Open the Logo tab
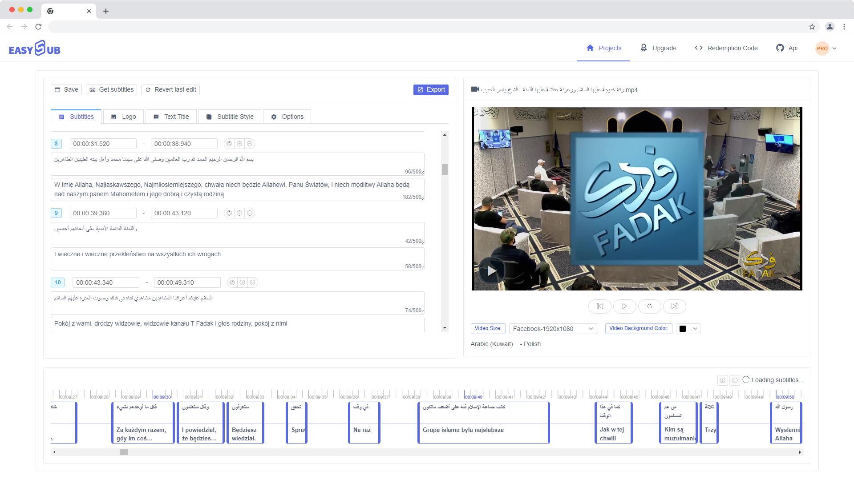854x504 pixels. pyautogui.click(x=123, y=117)
